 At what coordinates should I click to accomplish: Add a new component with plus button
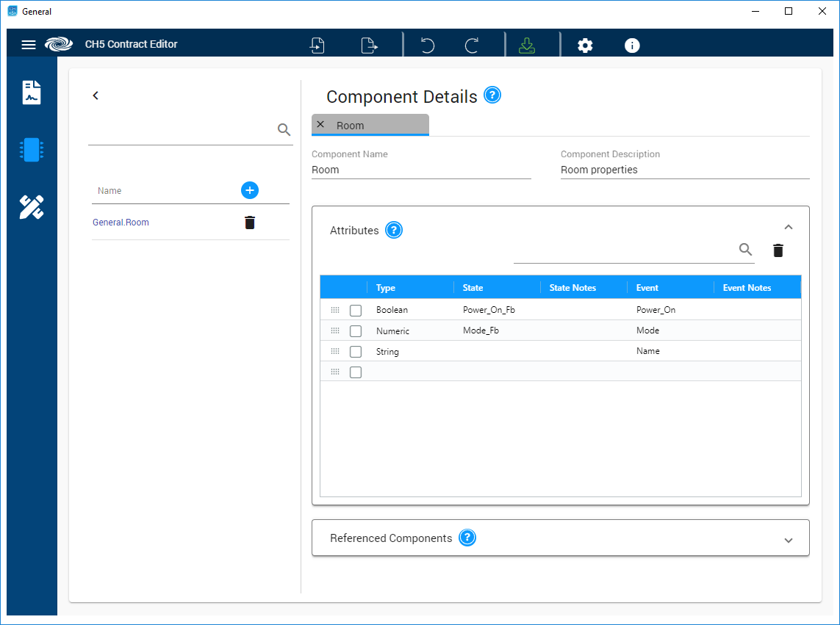click(250, 190)
